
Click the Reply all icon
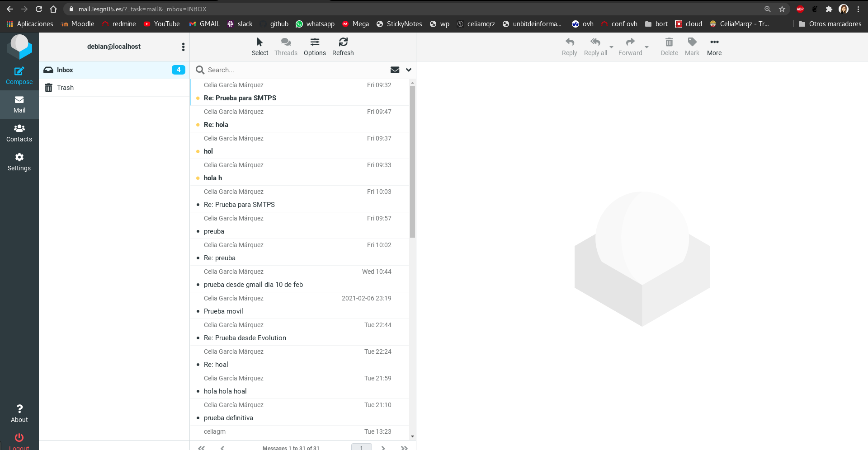click(594, 45)
